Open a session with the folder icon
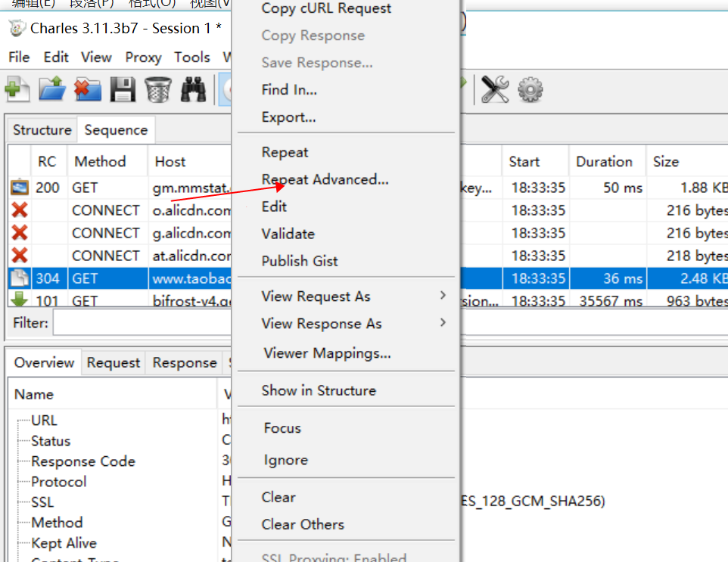This screenshot has height=562, width=728. 52,88
